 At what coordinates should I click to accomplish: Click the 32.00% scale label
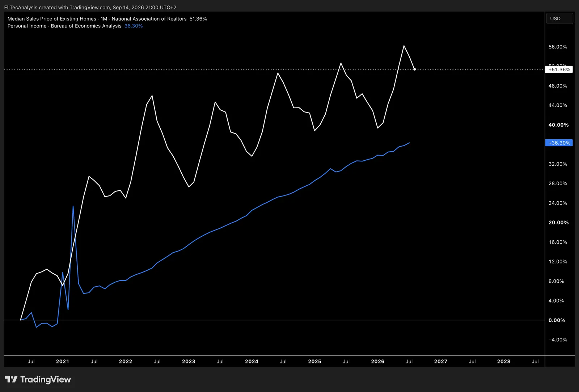point(558,164)
